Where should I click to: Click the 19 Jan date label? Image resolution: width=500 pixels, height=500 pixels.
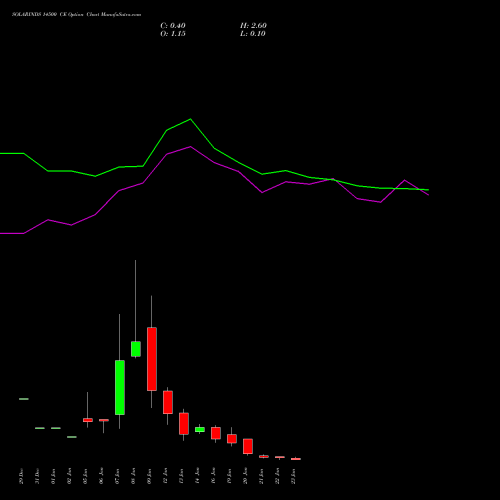[x=230, y=476]
